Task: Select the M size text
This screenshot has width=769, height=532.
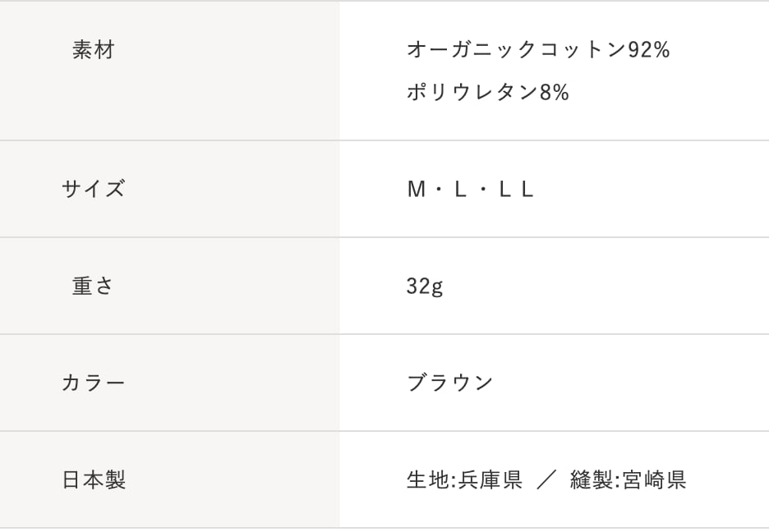Action: tap(417, 190)
